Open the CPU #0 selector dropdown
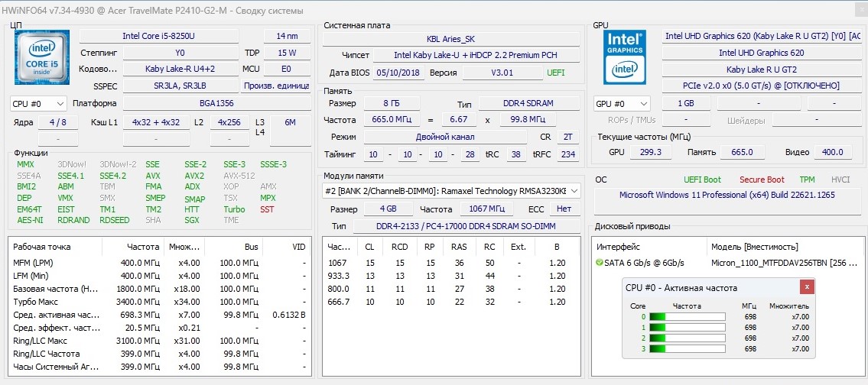Viewport: 868px width, 385px height. [38, 104]
